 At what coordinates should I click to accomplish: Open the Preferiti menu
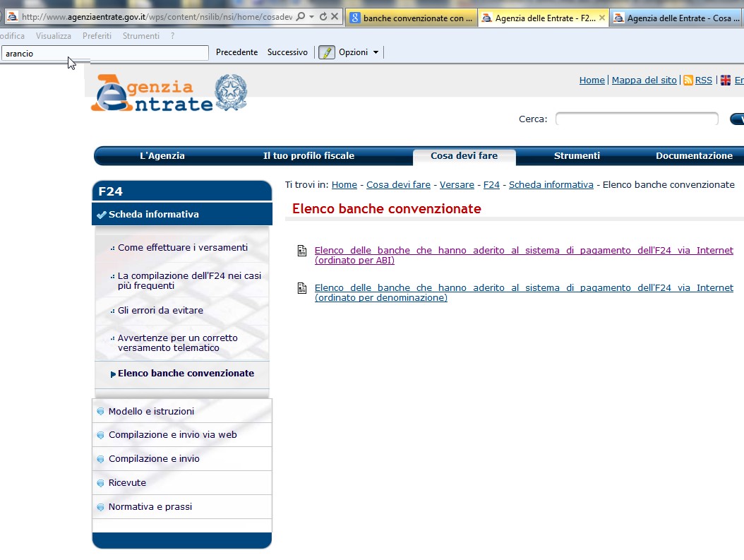[97, 36]
